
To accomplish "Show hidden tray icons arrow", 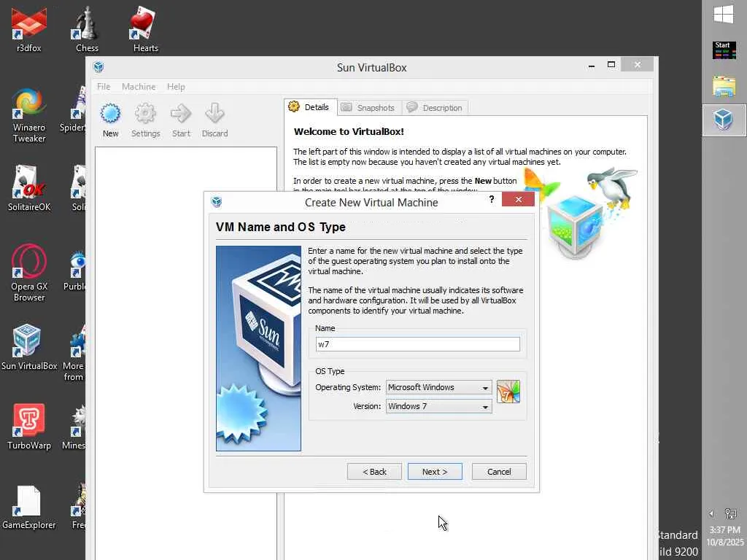I will point(711,513).
